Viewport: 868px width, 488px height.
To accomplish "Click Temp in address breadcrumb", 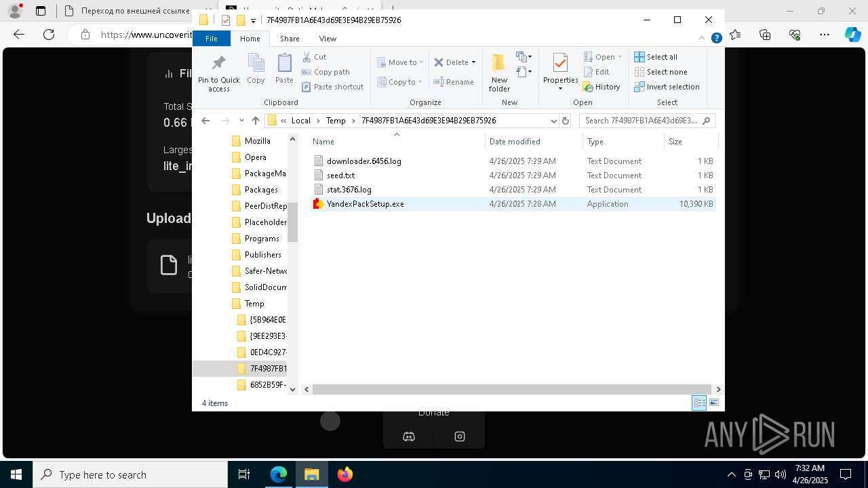I will tap(336, 121).
